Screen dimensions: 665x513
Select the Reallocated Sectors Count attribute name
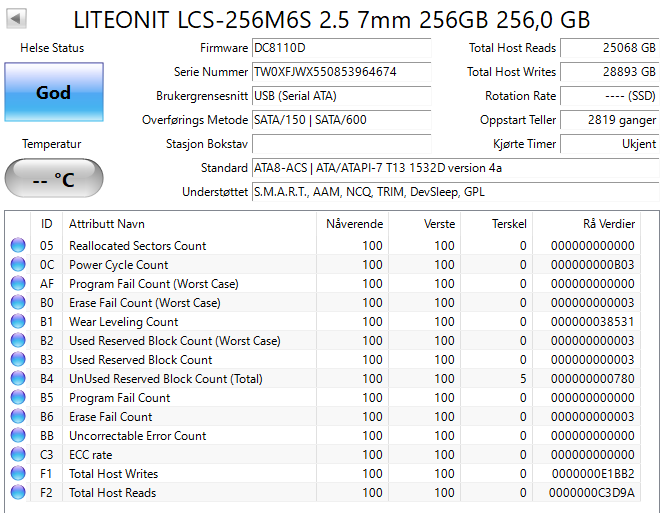point(137,245)
